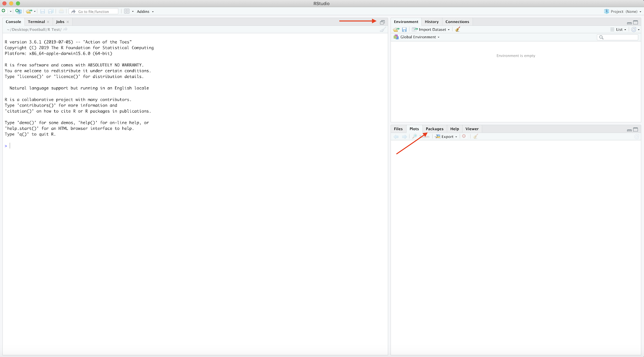The height and width of the screenshot is (357, 644).
Task: Open the Help tab
Action: [454, 129]
